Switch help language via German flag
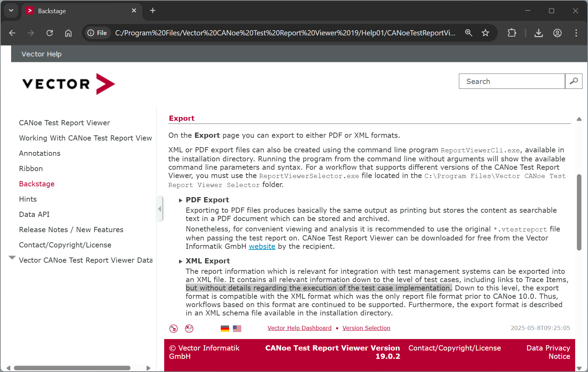This screenshot has width=588, height=372. (x=225, y=328)
